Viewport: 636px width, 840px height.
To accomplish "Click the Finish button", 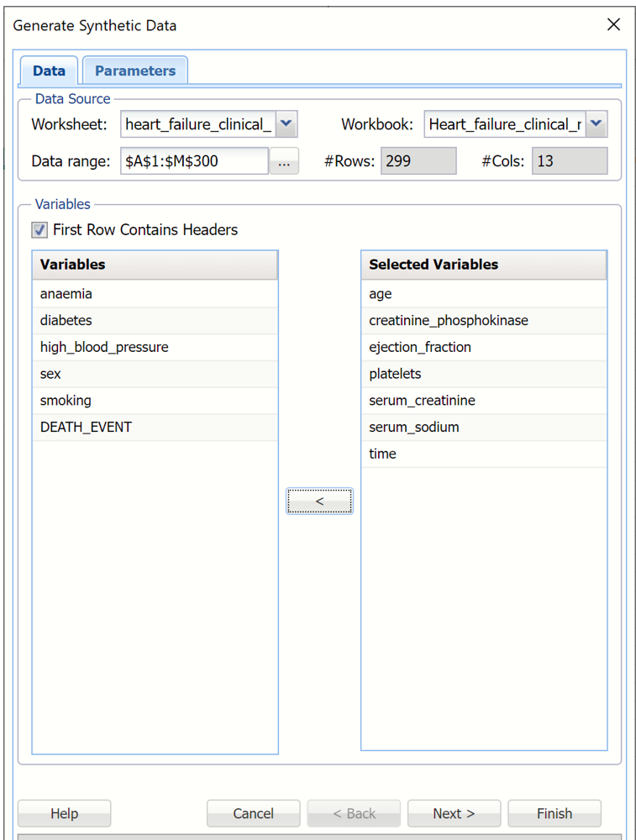I will (x=554, y=813).
